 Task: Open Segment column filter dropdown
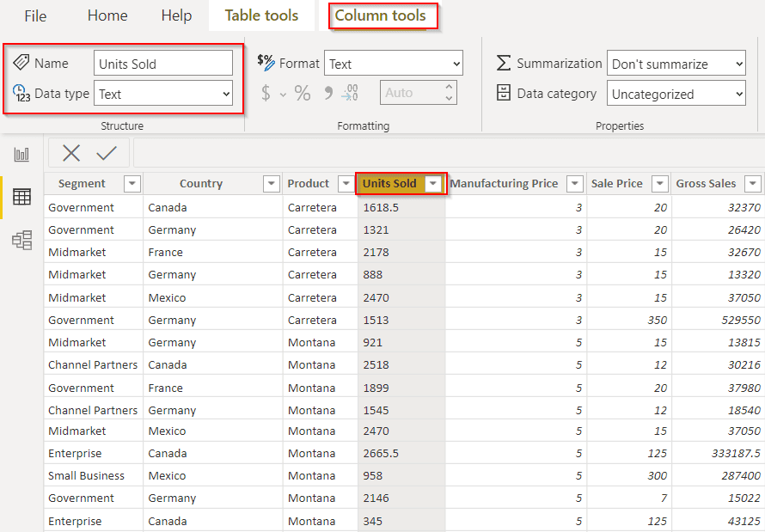[x=132, y=184]
